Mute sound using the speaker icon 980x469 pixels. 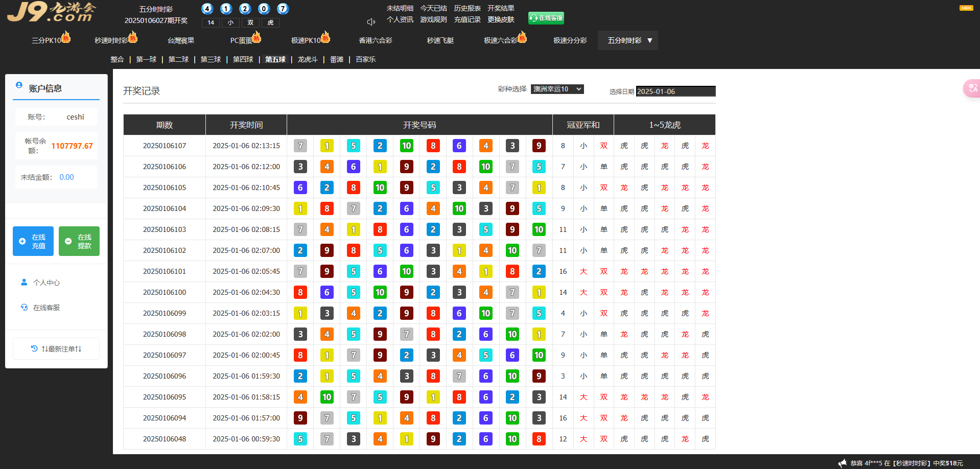pyautogui.click(x=371, y=22)
